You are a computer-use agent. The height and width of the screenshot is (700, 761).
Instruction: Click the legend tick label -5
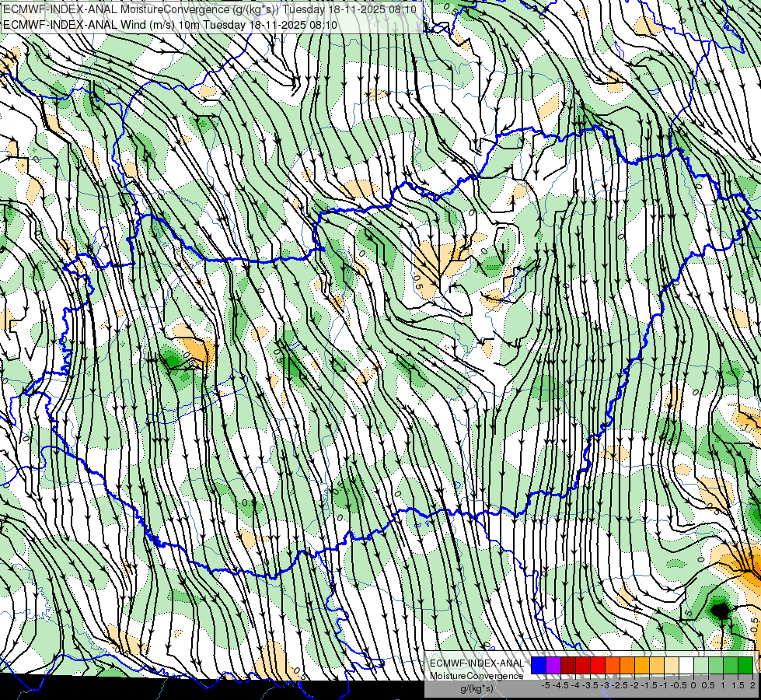point(546,685)
